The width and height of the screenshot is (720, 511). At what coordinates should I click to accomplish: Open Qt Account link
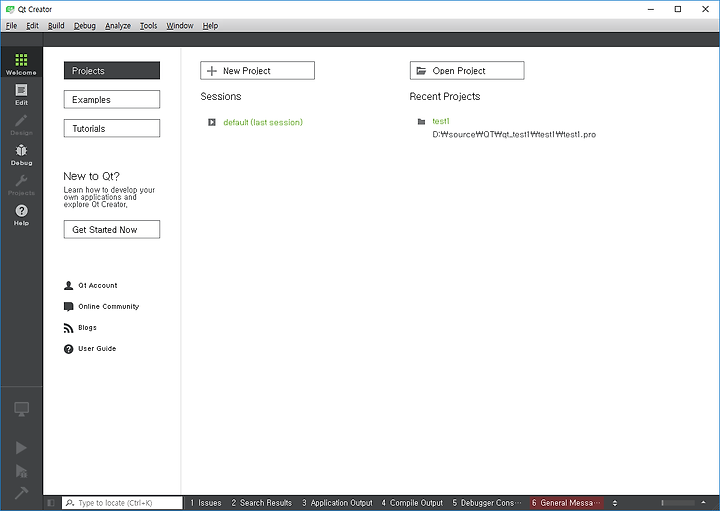pos(98,286)
